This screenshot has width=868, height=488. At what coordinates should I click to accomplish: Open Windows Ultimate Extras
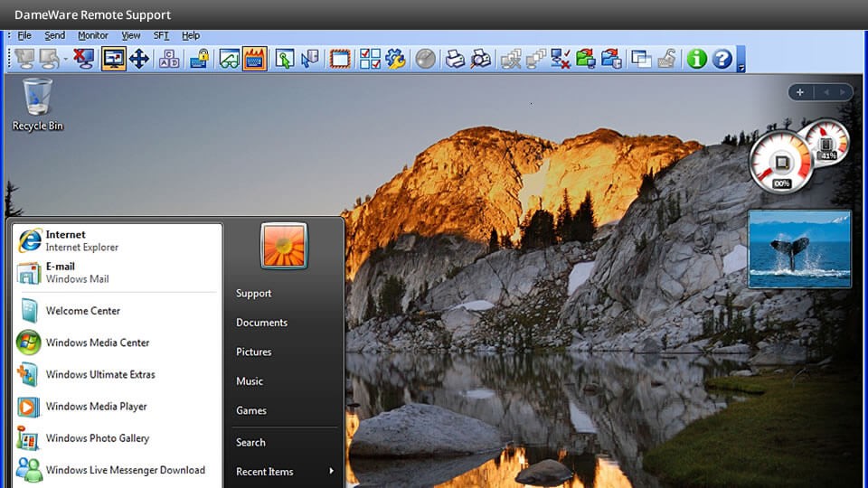tap(117, 374)
